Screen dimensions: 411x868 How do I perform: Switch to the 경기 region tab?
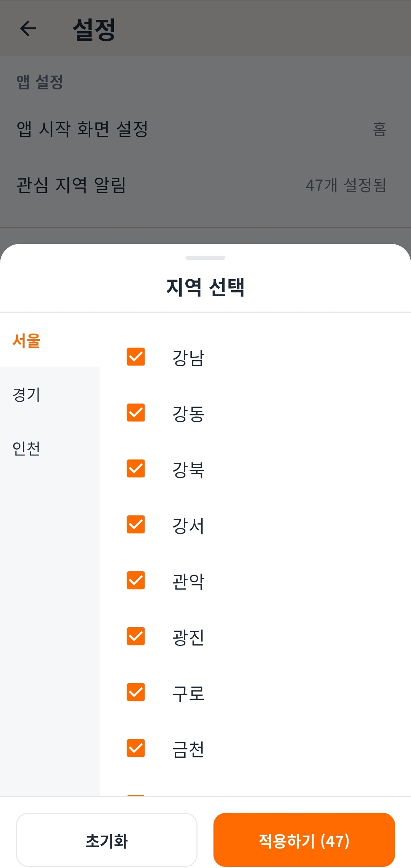click(x=27, y=394)
